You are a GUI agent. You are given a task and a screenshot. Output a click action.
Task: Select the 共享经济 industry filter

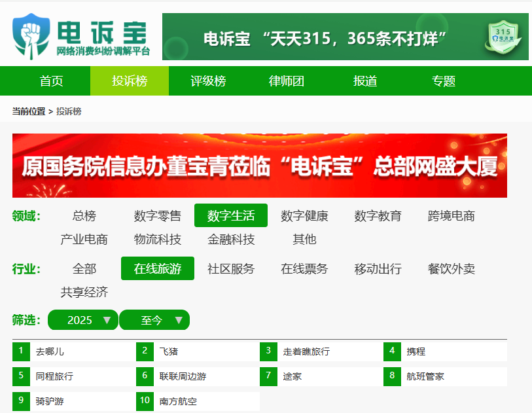84,292
